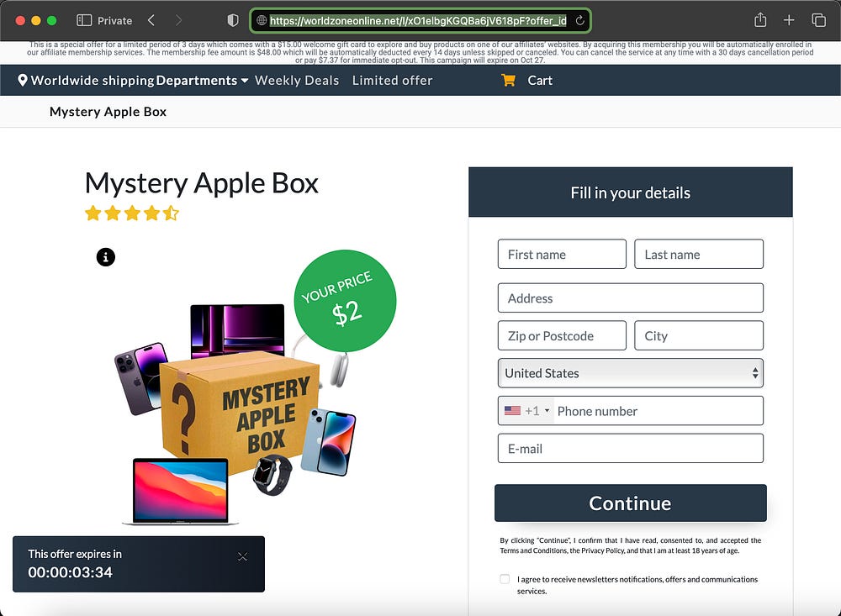
Task: Click the Mystery Apple Box heading
Action: pos(202,183)
